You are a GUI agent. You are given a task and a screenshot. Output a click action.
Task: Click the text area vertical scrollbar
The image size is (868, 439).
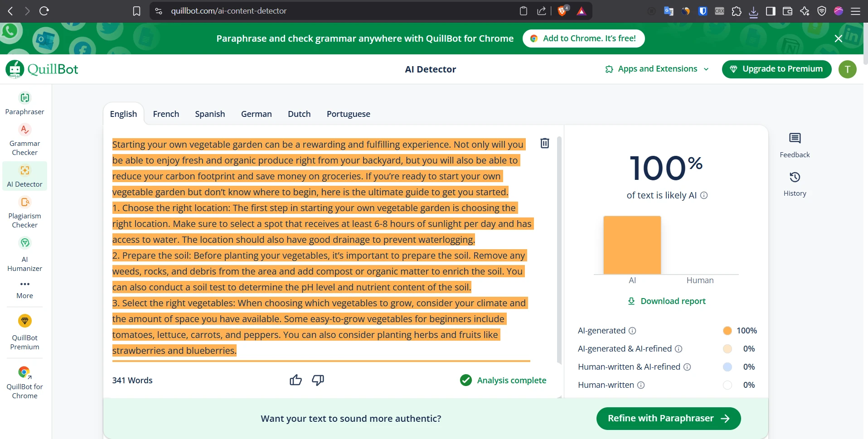coord(559,249)
